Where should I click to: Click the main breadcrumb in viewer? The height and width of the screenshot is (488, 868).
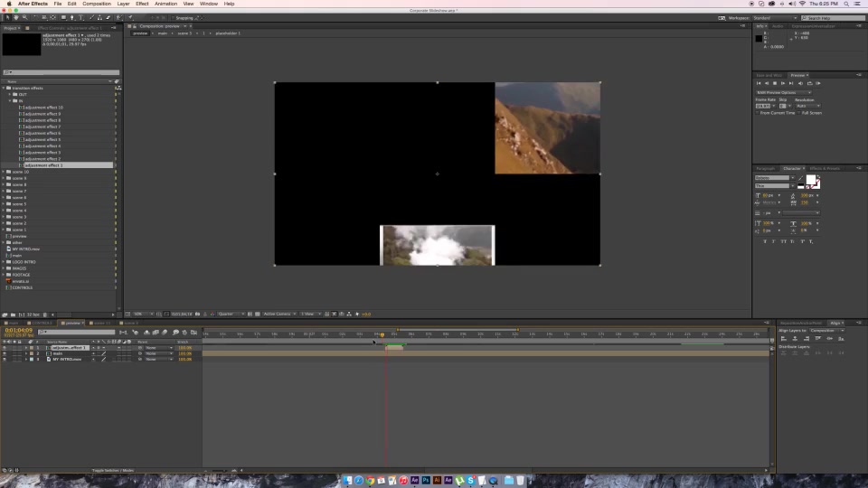162,33
